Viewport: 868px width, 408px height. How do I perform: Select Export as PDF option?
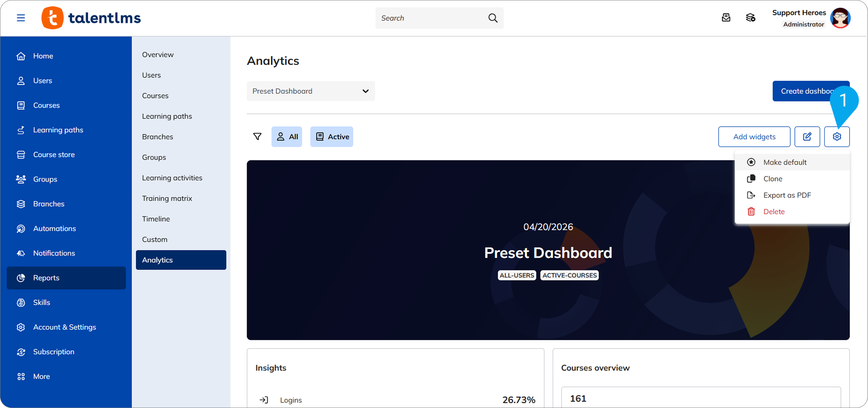point(792,195)
